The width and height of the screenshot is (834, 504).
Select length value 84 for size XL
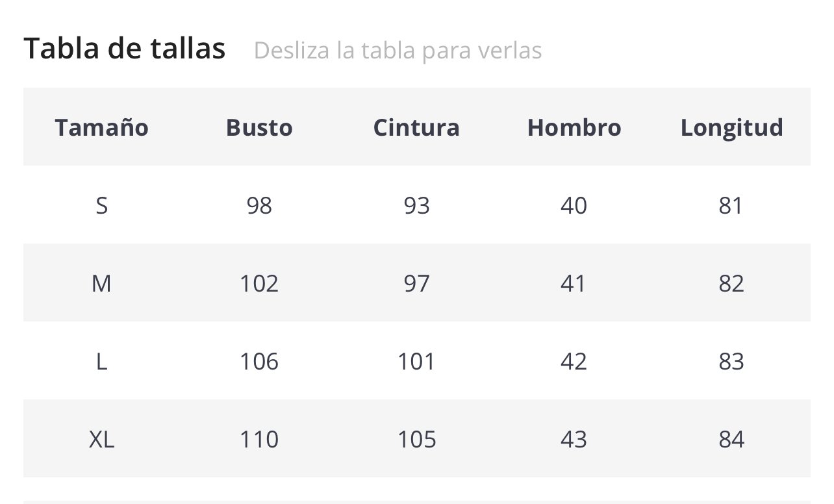[x=731, y=439]
